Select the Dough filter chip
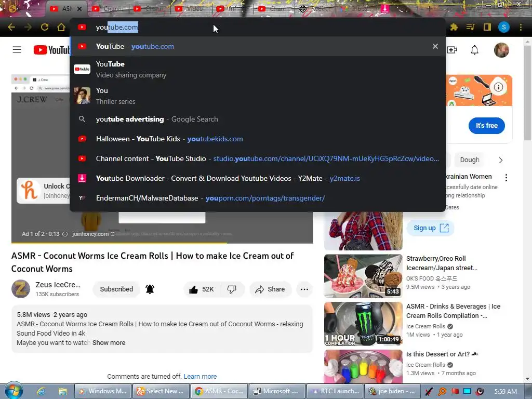 point(470,160)
